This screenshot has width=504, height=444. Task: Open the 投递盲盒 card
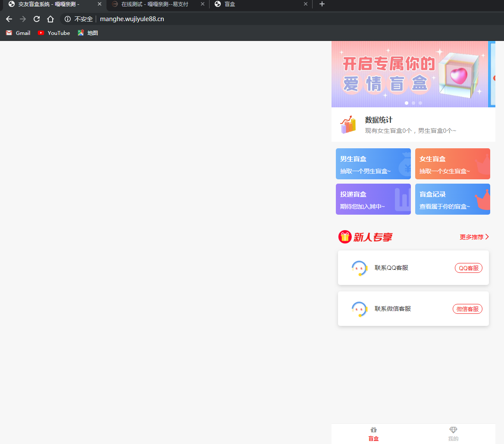pos(373,199)
